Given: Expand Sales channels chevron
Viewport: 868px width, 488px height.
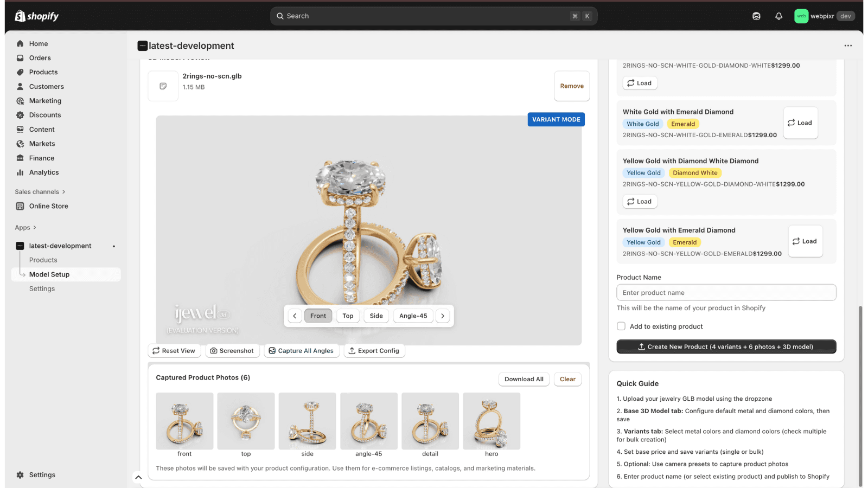Looking at the screenshot, I should click(63, 192).
